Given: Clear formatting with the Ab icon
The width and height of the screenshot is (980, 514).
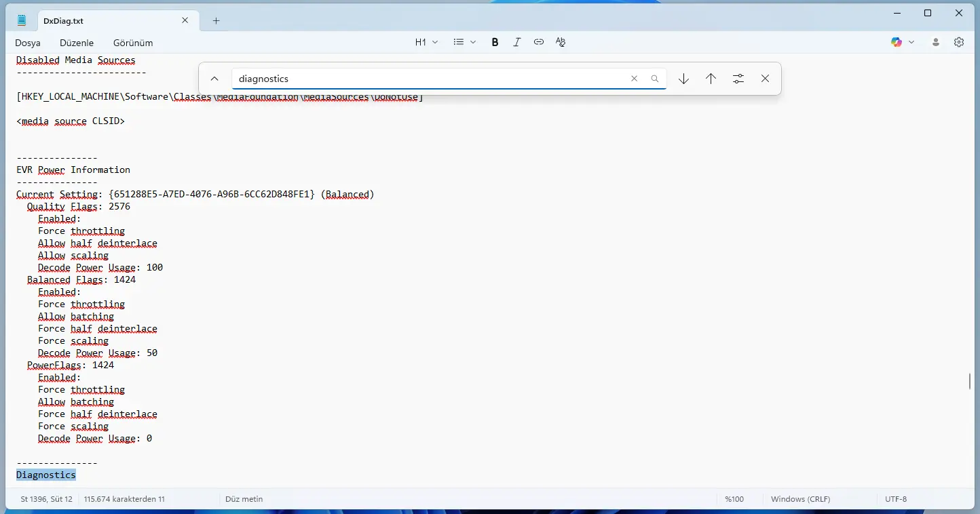Looking at the screenshot, I should tap(561, 42).
